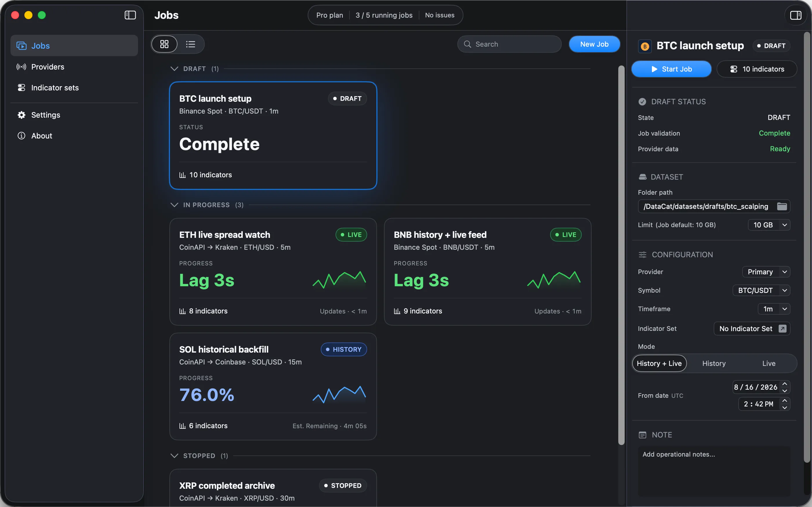812x507 pixels.
Task: Toggle the right inspector panel icon
Action: coord(795,15)
